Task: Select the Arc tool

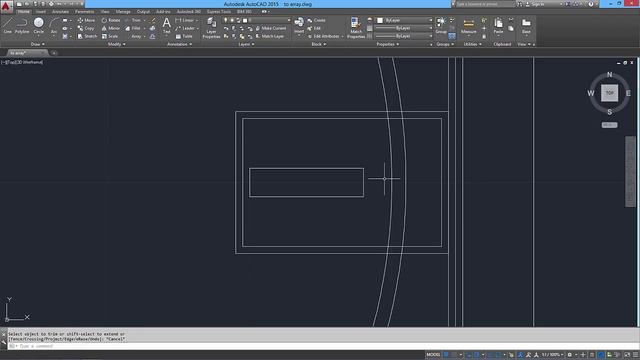Action: (x=53, y=26)
